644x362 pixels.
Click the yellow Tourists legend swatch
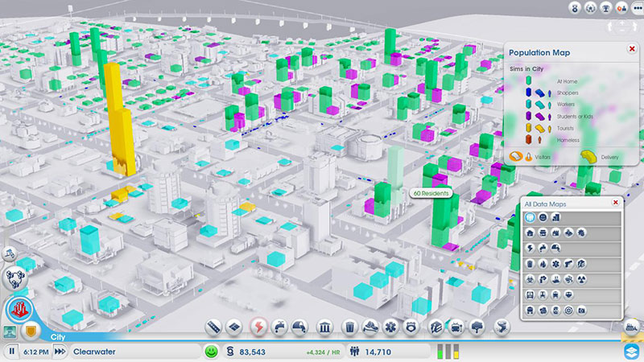click(529, 128)
